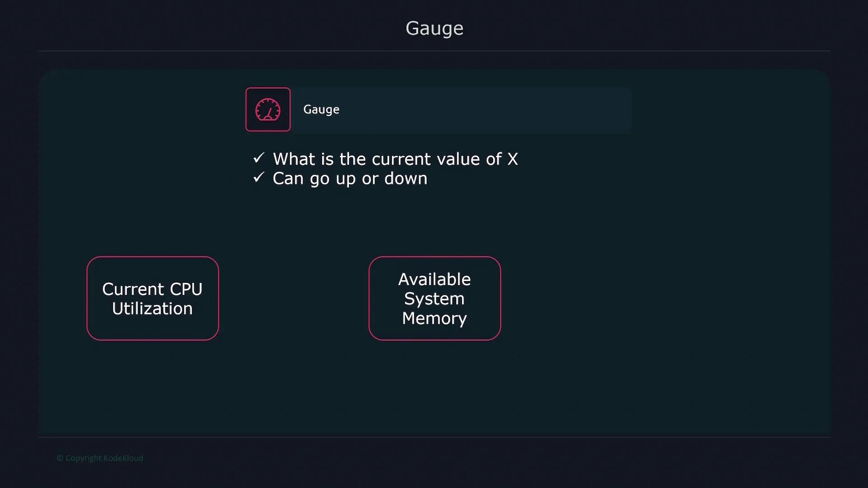Click the word 'System' in the right box
This screenshot has height=488, width=868.
[434, 299]
